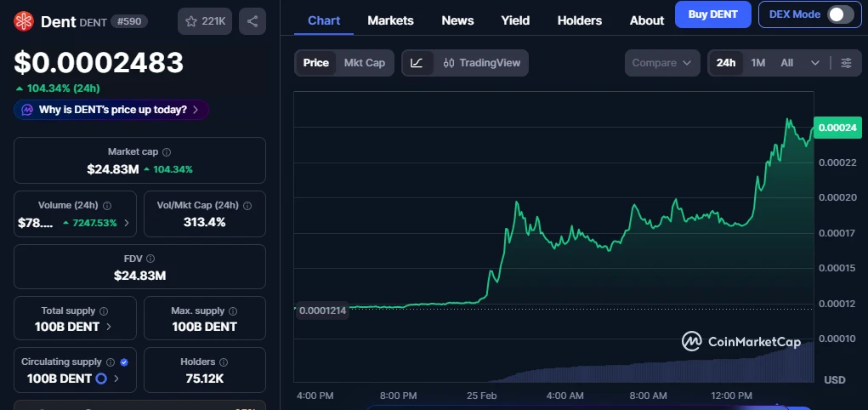Click the 0.00024 current price chart label
The width and height of the screenshot is (868, 410).
(837, 128)
